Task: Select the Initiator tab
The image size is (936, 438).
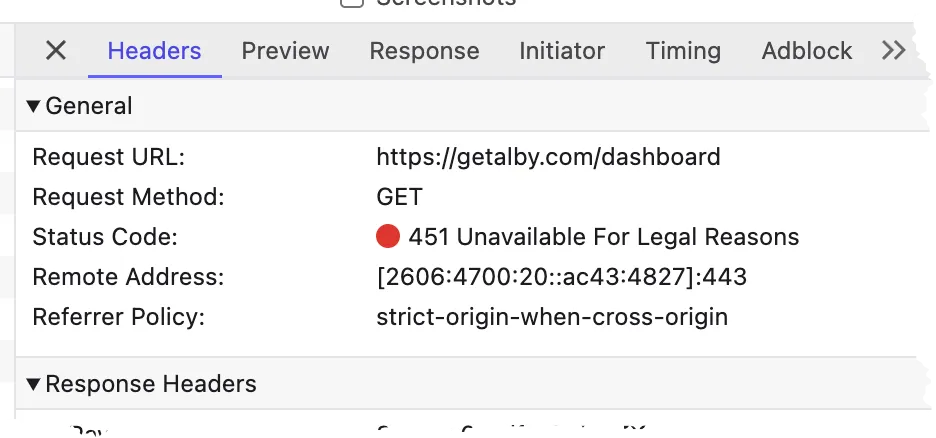Action: [562, 51]
